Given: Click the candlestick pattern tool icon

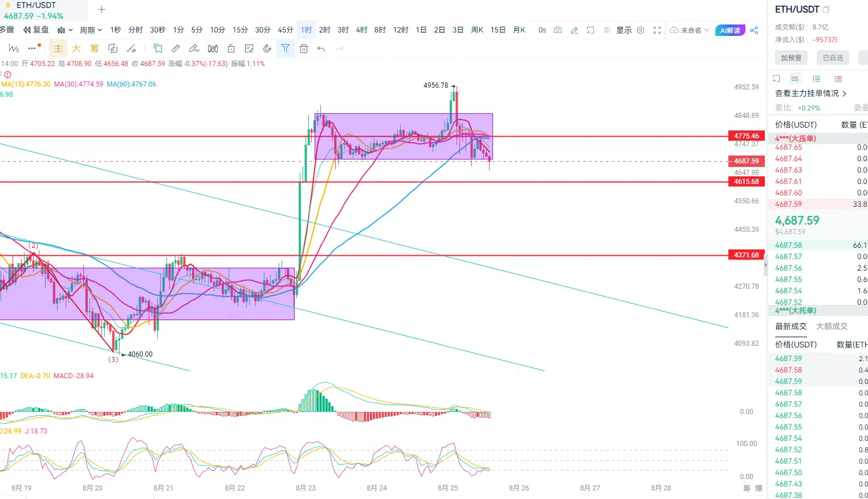Looking at the screenshot, I should point(213,48).
